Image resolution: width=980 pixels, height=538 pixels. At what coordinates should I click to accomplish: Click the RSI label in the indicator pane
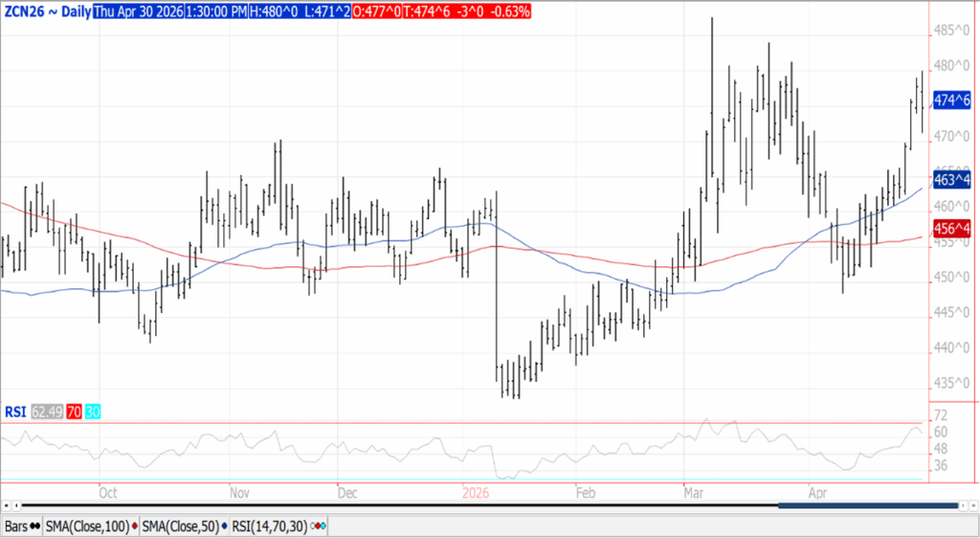pyautogui.click(x=15, y=412)
